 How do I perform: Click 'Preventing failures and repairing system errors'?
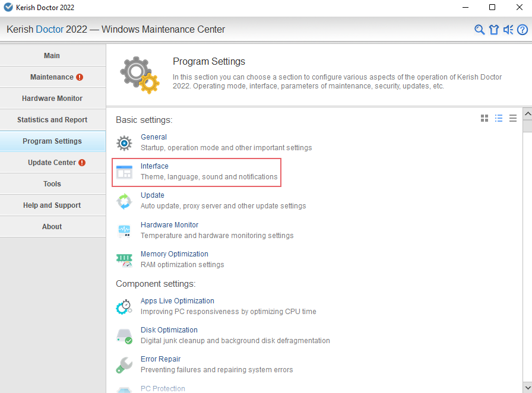point(217,370)
